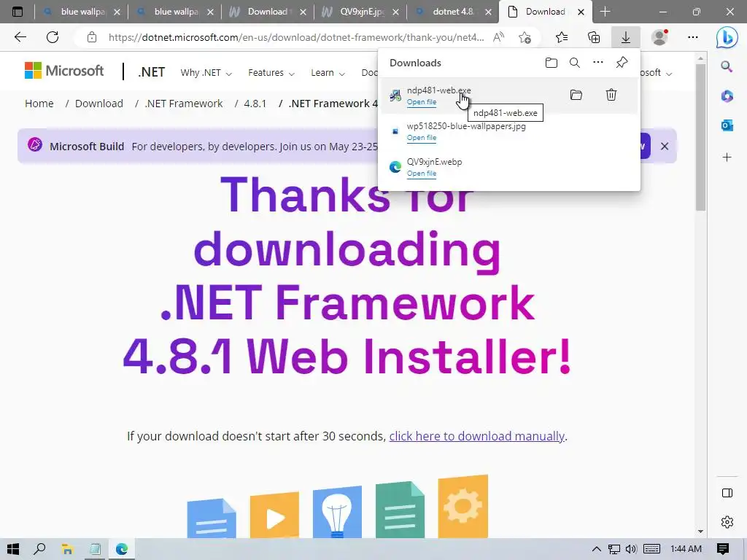Open the volume control in system tray
Screen dimensions: 747x560
pyautogui.click(x=631, y=549)
